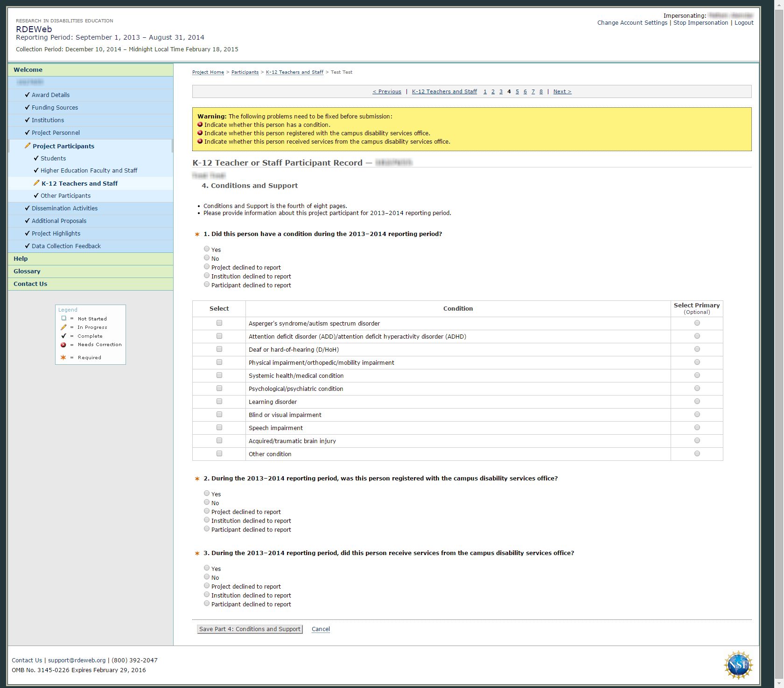The height and width of the screenshot is (688, 784).
Task: Click the checkmark icon next to Dissemination Activities
Action: [x=27, y=208]
